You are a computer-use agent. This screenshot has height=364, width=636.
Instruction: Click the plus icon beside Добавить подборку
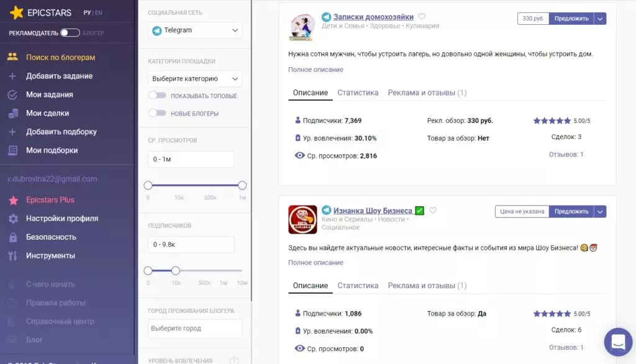click(x=12, y=132)
